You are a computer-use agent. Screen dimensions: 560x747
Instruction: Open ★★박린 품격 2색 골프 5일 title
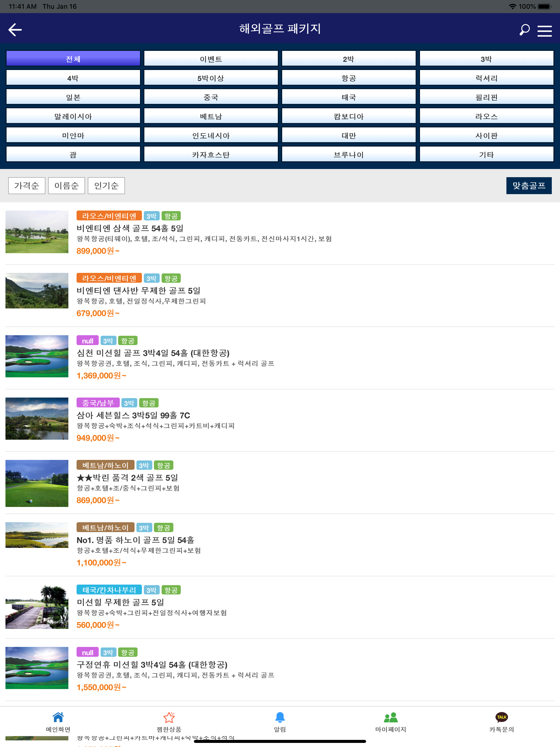[x=127, y=477]
